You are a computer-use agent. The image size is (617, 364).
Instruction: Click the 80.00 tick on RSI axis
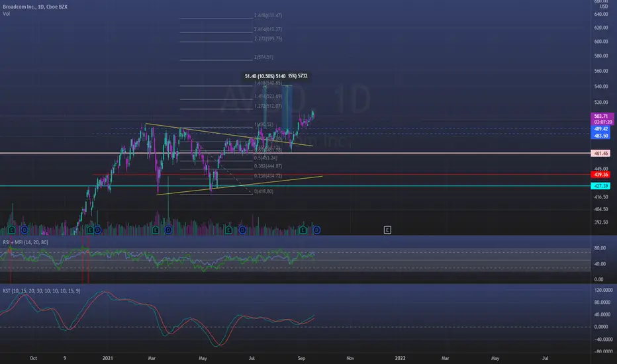[x=600, y=248]
